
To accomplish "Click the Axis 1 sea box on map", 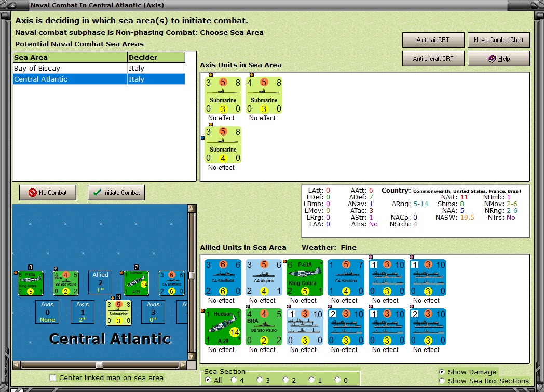I will point(83,312).
